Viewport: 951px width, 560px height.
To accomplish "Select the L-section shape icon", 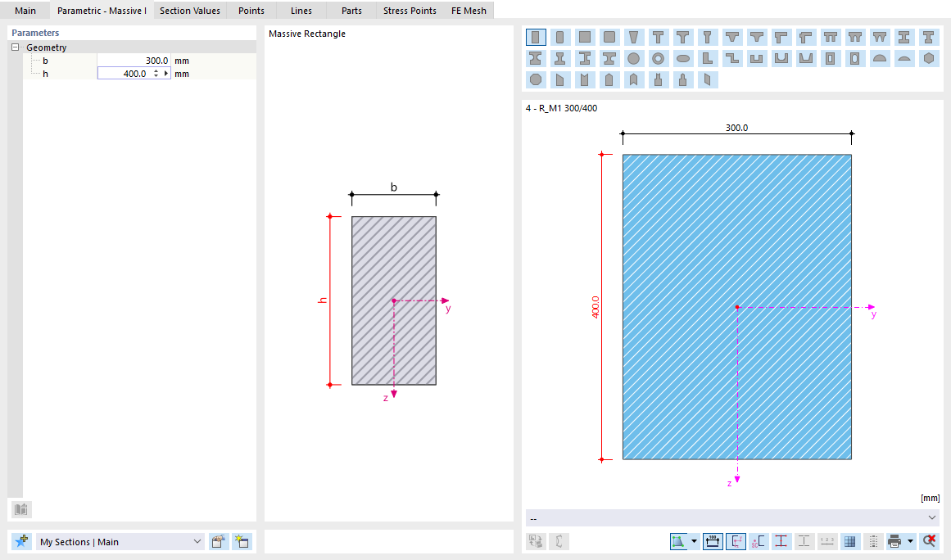I will pyautogui.click(x=708, y=58).
